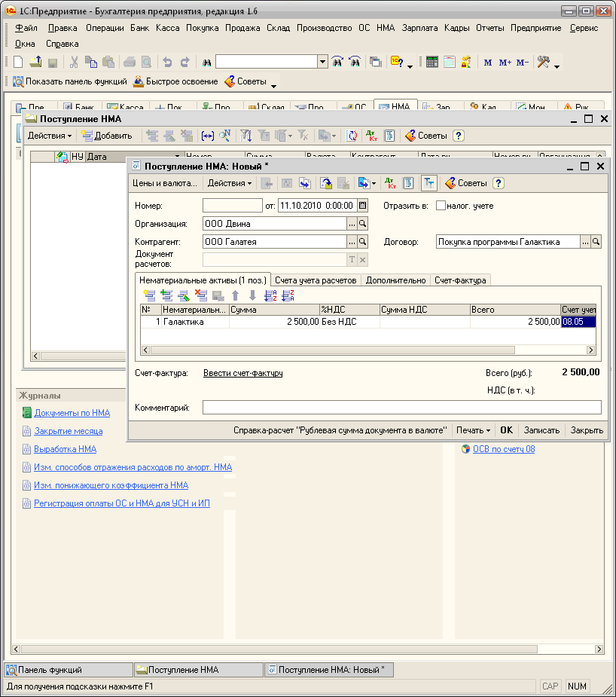Switch to Счет-фактура tab
616x697 pixels.
point(460,280)
